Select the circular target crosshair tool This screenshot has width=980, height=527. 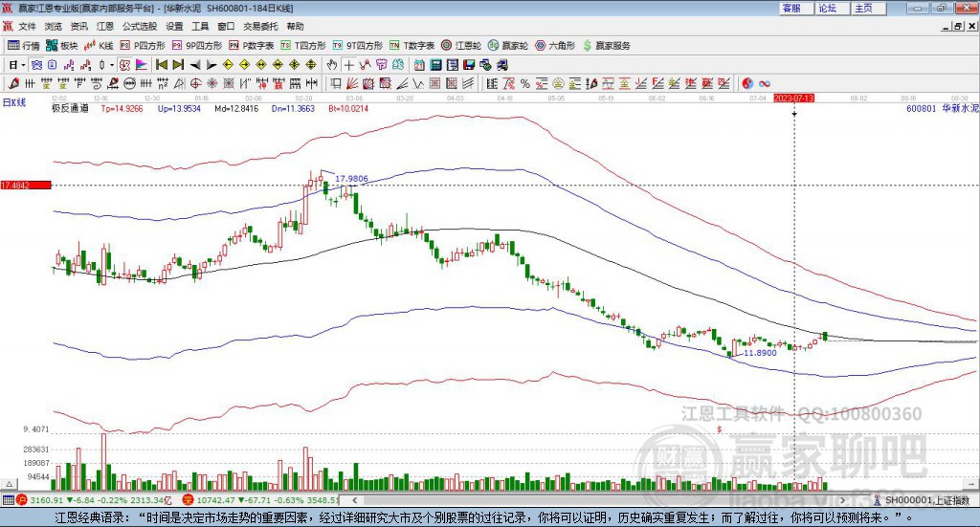(x=196, y=83)
